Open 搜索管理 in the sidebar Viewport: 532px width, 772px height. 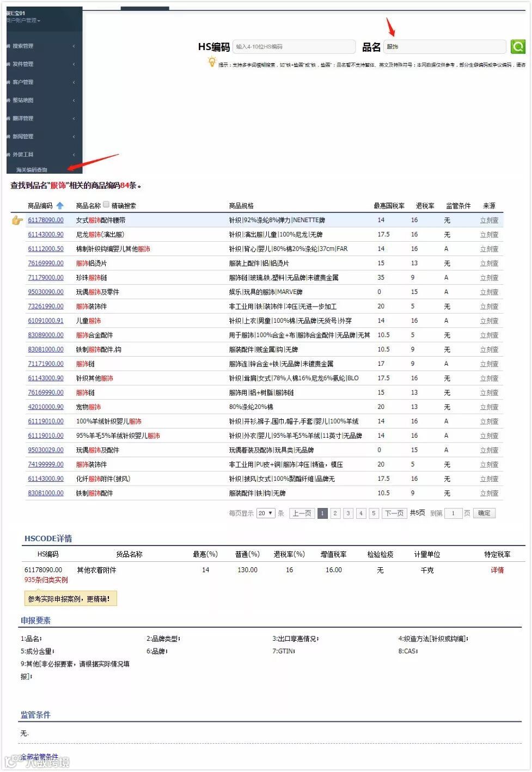pos(23,46)
